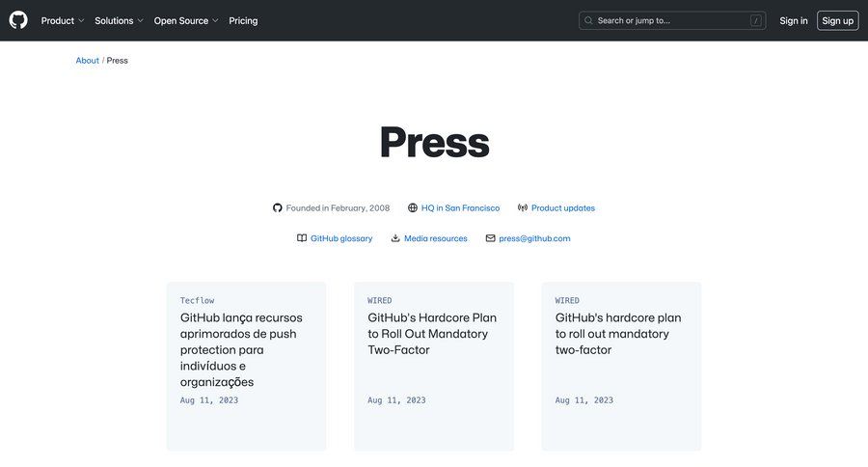Click the Tecflow source label
This screenshot has height=467, width=868.
click(x=197, y=300)
